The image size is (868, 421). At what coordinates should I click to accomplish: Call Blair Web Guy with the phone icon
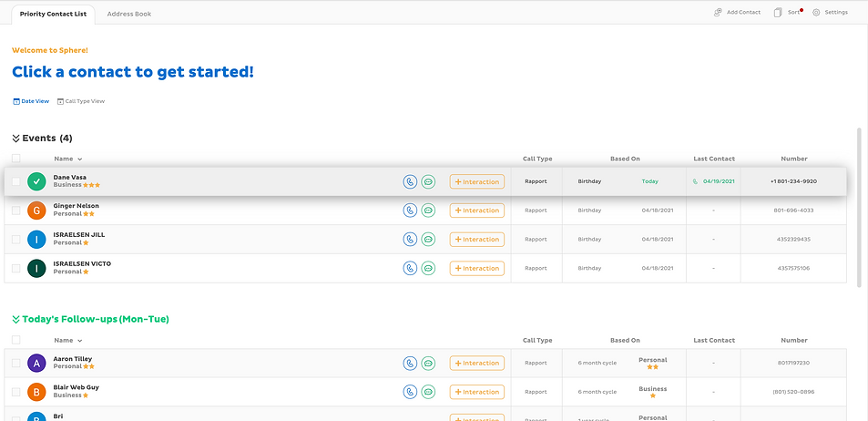pos(410,392)
